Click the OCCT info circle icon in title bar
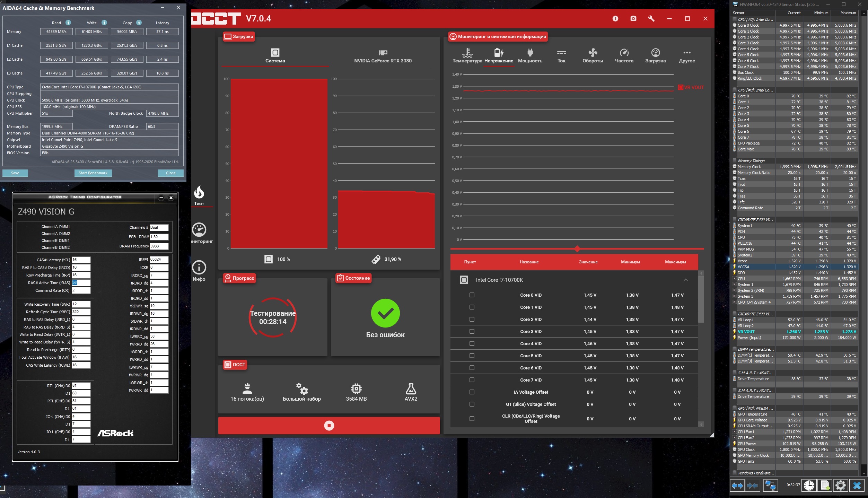 click(x=615, y=18)
